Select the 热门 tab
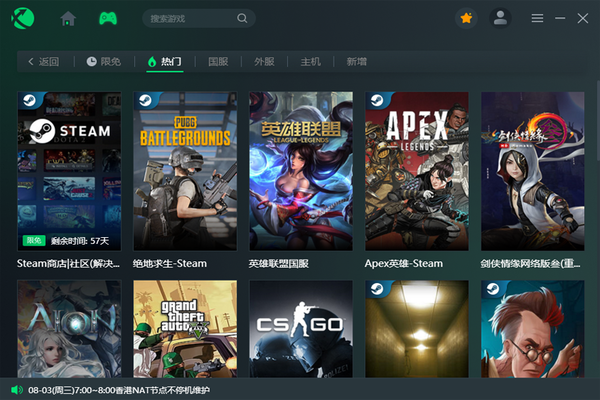 pos(164,62)
